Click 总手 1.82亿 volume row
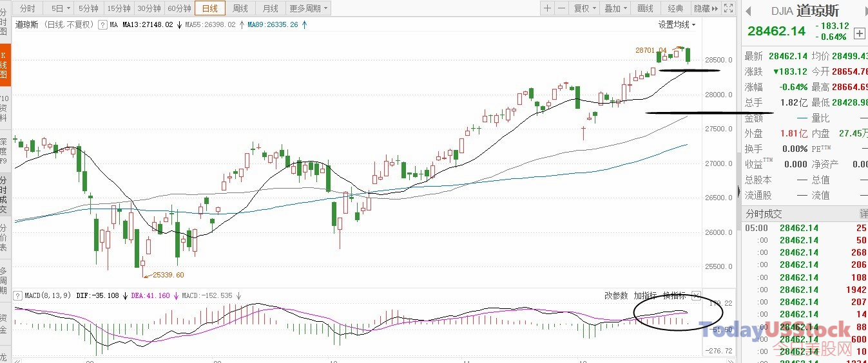 point(776,102)
